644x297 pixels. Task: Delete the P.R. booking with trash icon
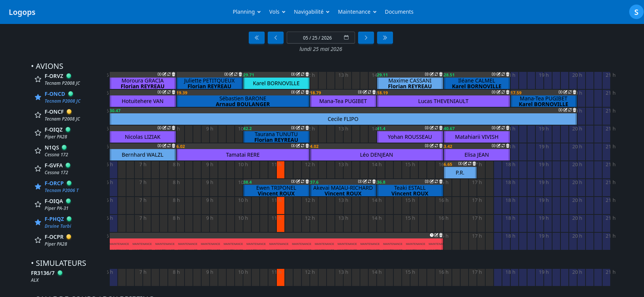pos(474,164)
